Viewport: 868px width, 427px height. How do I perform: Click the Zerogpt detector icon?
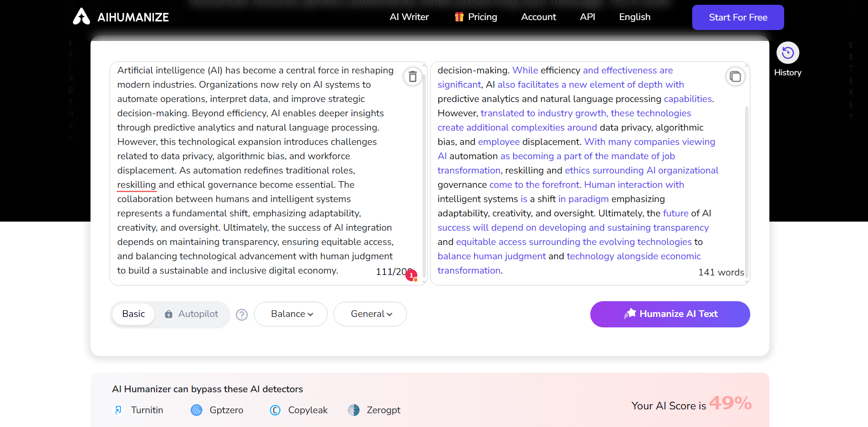tap(353, 410)
